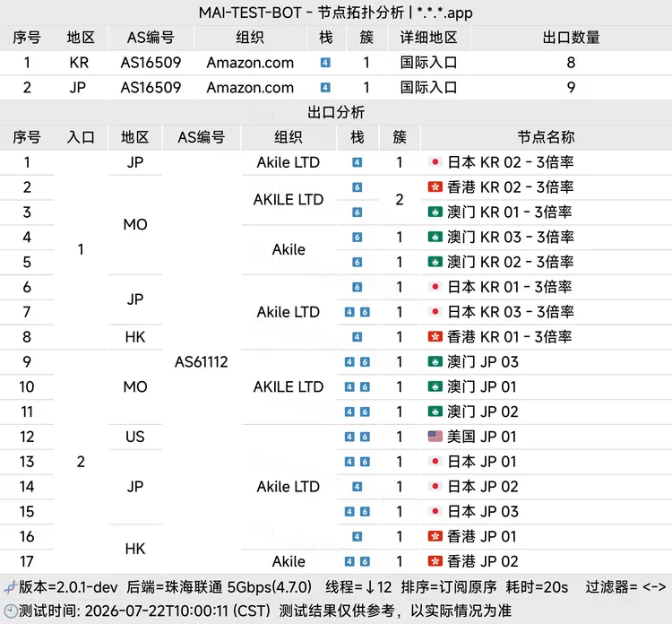Click the 过滤器 arrows in footer
This screenshot has height=624, width=672.
654,586
